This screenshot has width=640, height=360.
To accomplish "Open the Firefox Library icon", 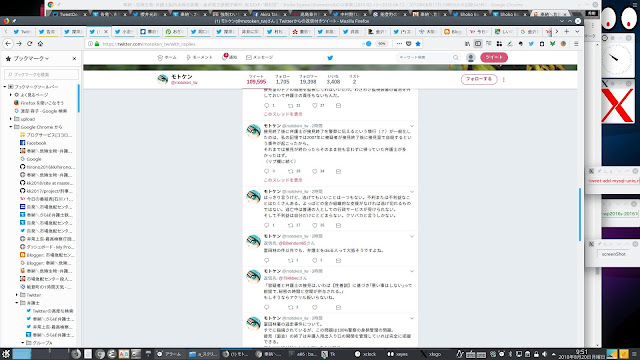I will click(467, 44).
